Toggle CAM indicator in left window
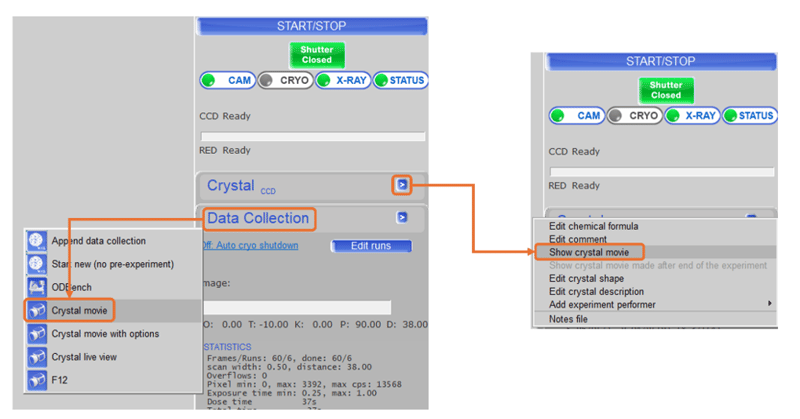 (x=228, y=80)
